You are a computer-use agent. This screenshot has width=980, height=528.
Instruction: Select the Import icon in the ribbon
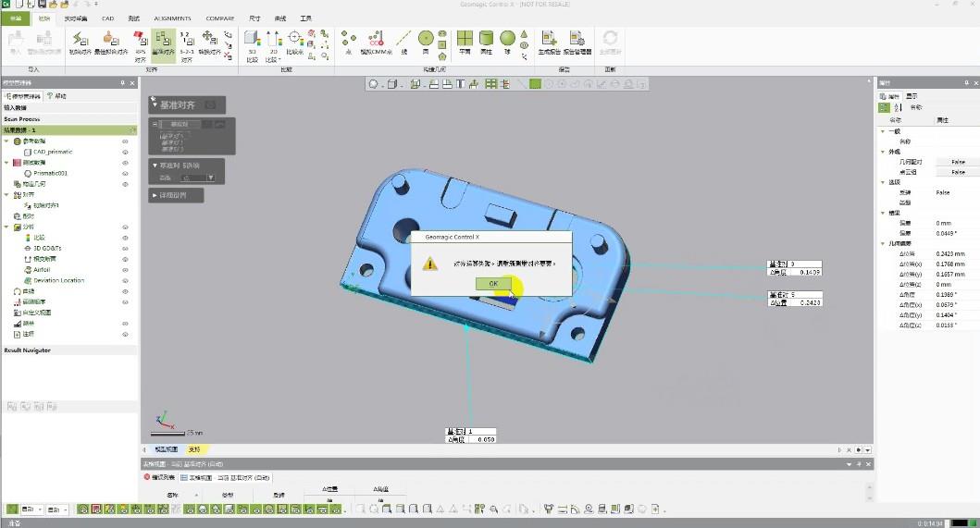(x=16, y=43)
